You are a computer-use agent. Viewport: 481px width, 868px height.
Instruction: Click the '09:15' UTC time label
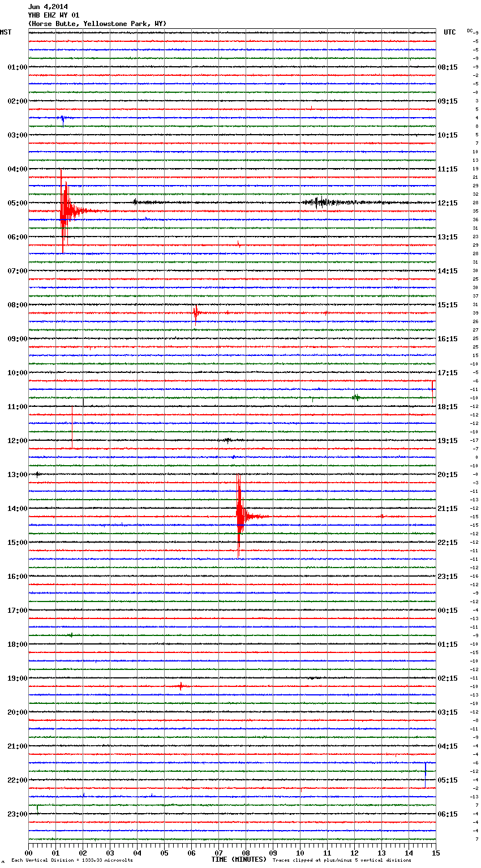[x=448, y=101]
